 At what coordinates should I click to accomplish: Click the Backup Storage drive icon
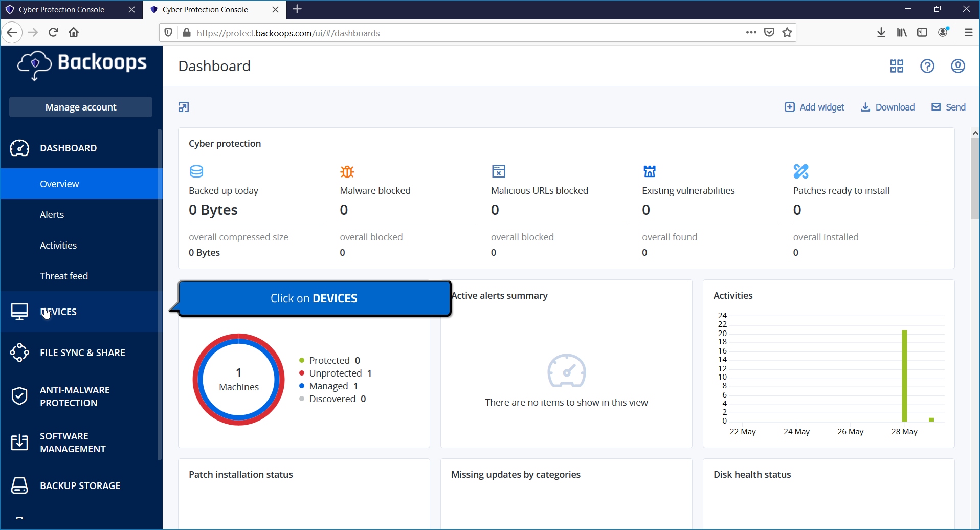point(19,485)
